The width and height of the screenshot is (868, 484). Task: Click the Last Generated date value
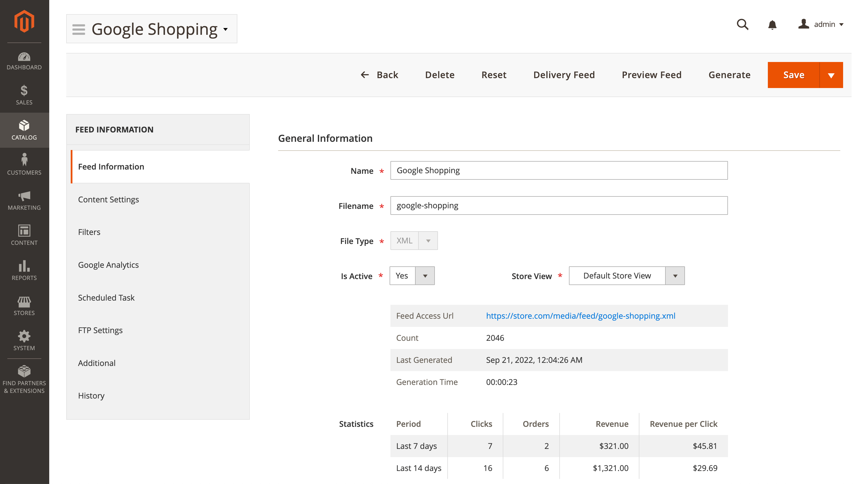coord(534,360)
